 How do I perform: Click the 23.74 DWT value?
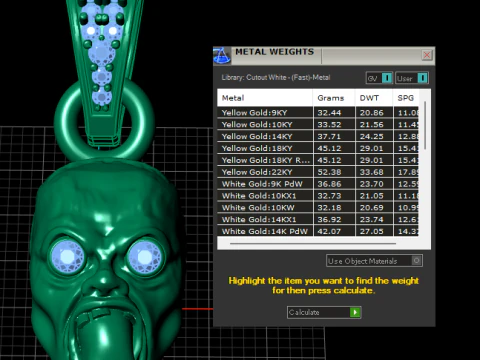pos(372,220)
